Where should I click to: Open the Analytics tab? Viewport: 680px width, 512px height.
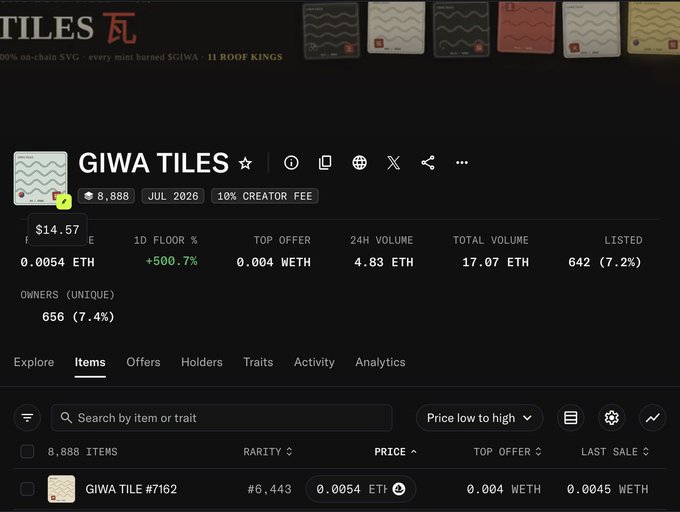[x=380, y=362]
